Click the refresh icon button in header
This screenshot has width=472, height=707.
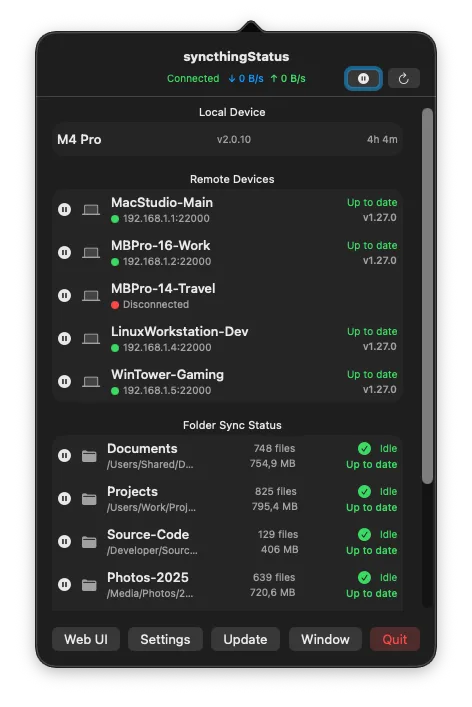coord(403,79)
